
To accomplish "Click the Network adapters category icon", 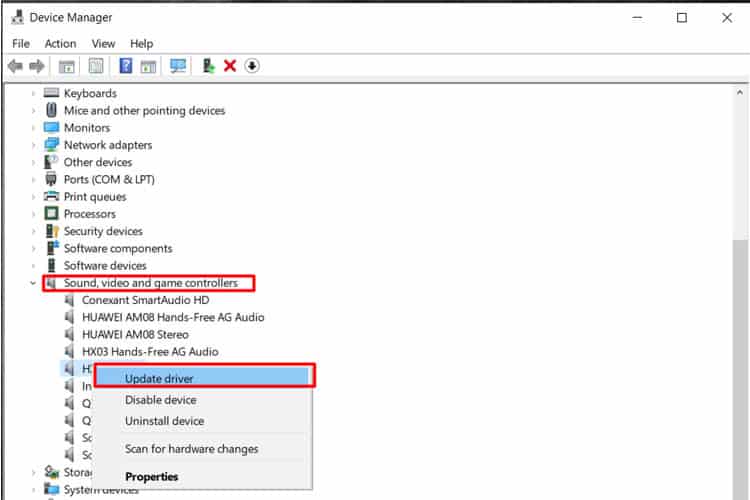I will point(51,144).
